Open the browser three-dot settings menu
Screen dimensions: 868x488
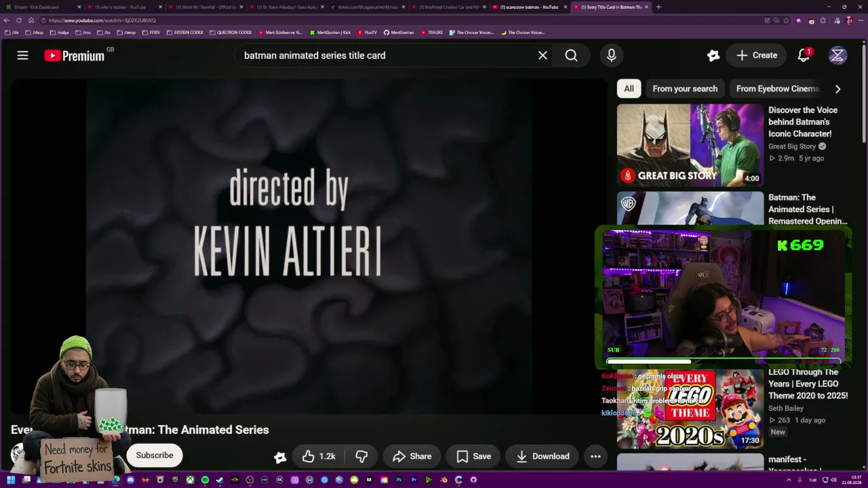[x=861, y=20]
